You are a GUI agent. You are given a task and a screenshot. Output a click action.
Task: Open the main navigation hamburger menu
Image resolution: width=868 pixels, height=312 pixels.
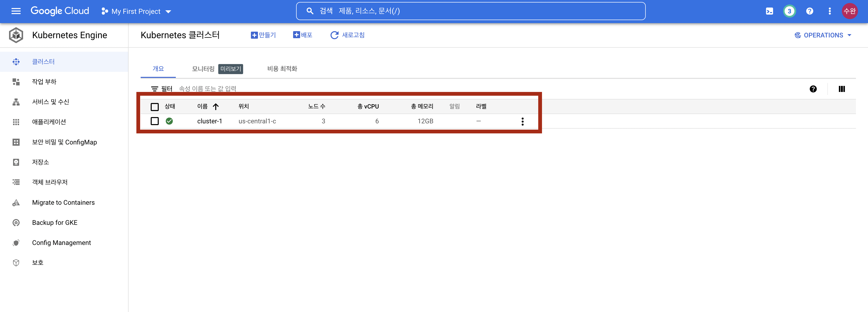click(x=16, y=11)
